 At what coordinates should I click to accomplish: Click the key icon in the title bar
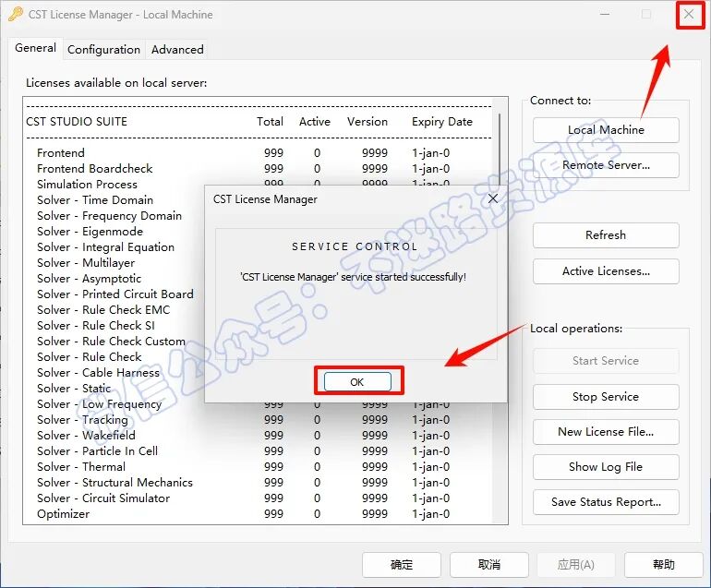tap(16, 14)
